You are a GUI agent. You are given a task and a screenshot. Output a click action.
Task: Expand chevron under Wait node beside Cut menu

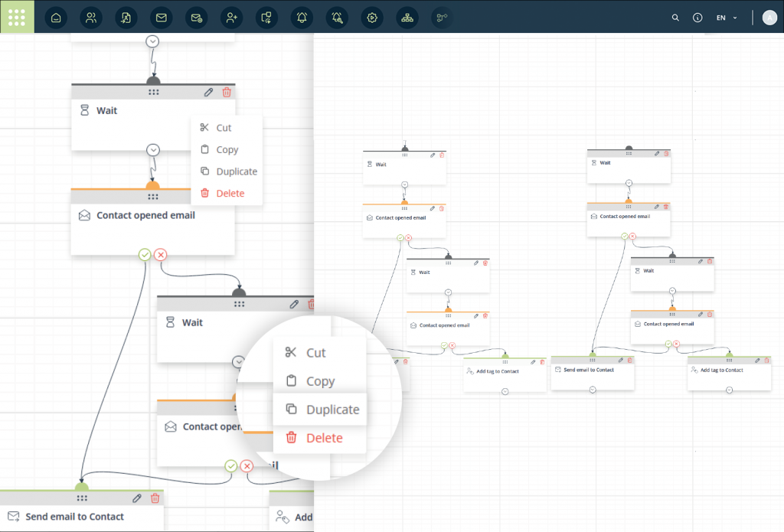click(x=153, y=150)
